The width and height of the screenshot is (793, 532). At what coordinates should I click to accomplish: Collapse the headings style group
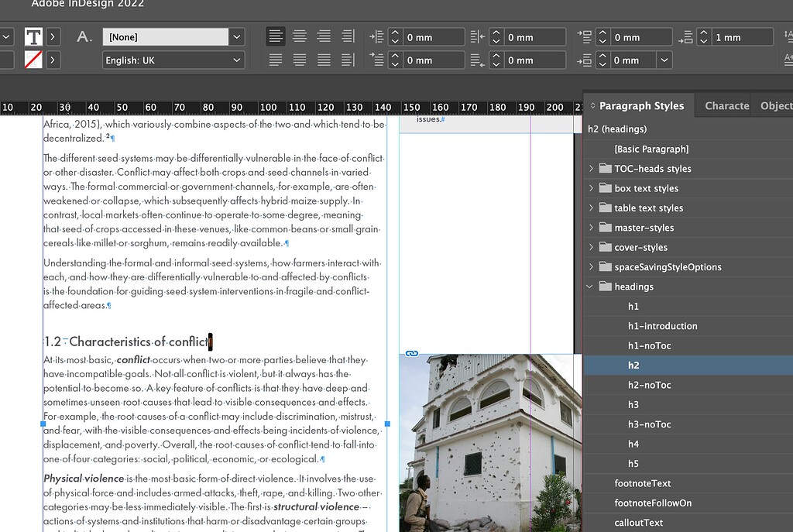point(589,286)
